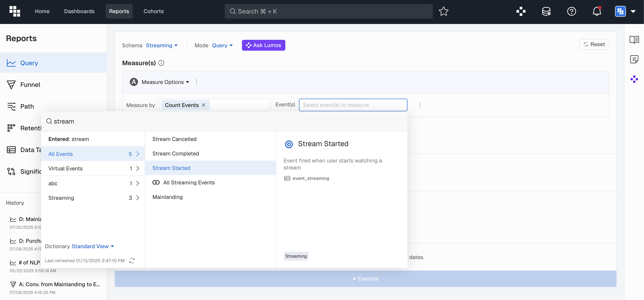Click the Ask Lumos button
This screenshot has height=300, width=644.
263,45
